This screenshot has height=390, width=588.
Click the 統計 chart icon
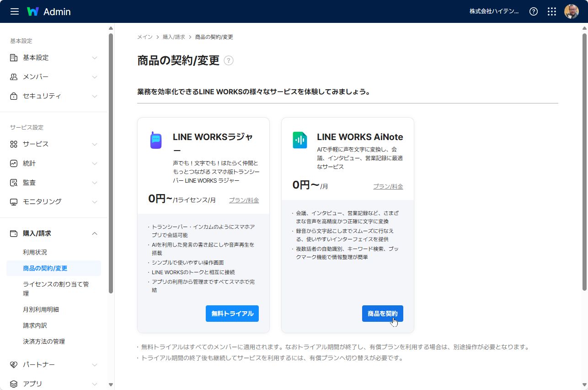point(14,163)
